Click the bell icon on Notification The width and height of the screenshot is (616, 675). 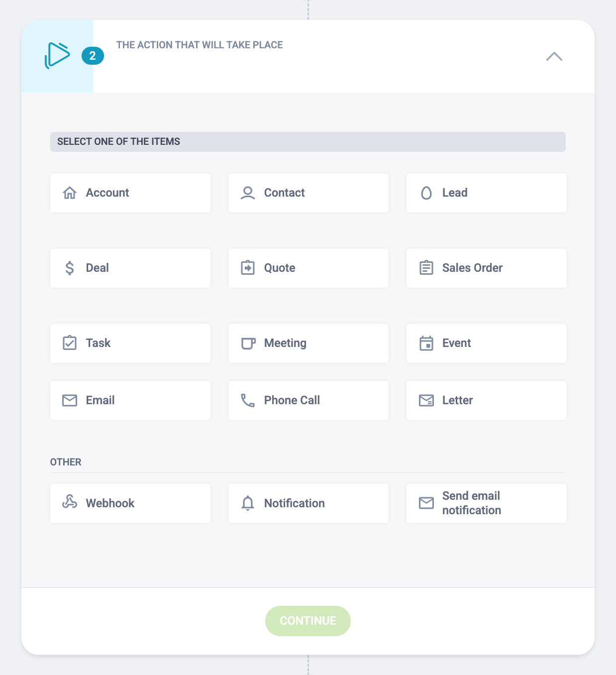(x=248, y=503)
